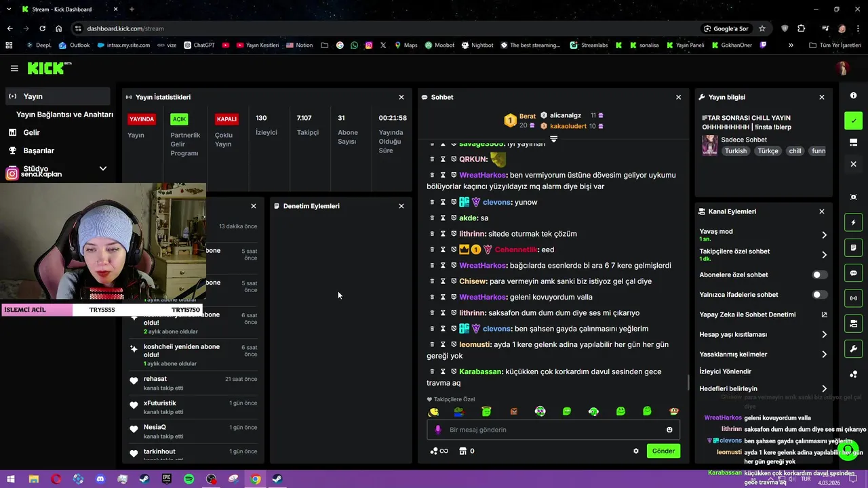Screen dimensions: 868x488
Task: Expand Yasaklanmış kelimeler settings
Action: 825,354
